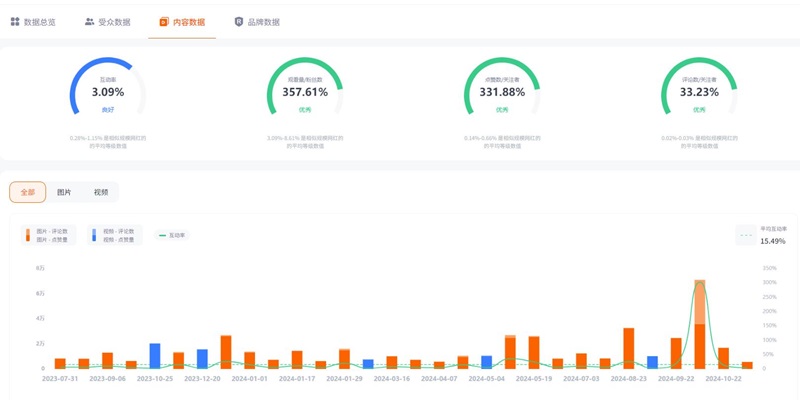Select the 全部 content filter button

point(28,192)
